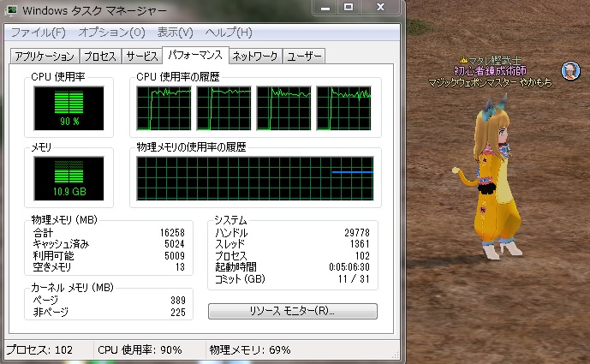
Task: Click the 物理メモリ (MB) group label
Action: click(x=64, y=220)
